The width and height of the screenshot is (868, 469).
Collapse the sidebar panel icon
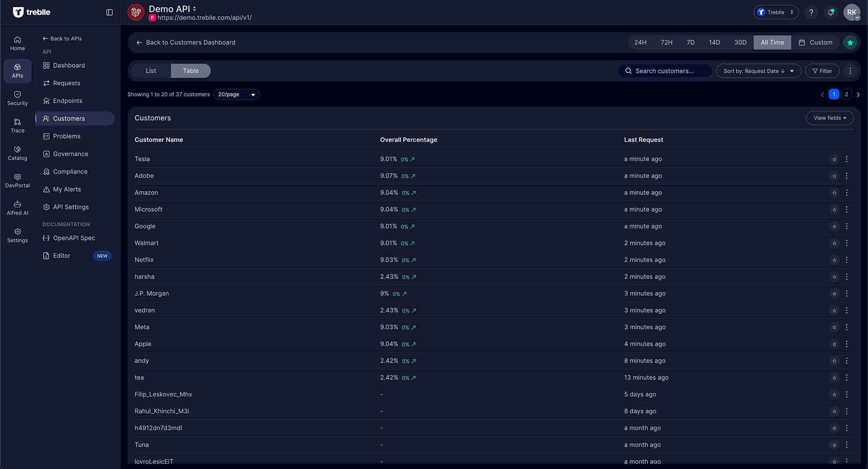tap(109, 12)
